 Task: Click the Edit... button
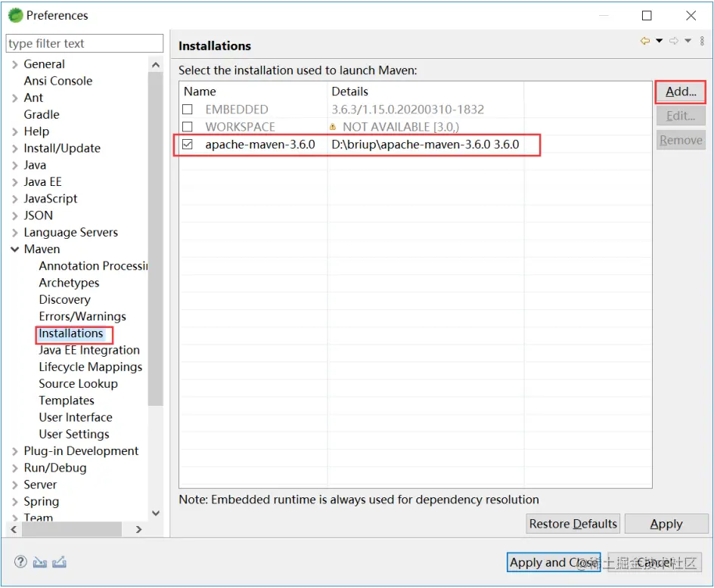click(x=681, y=116)
